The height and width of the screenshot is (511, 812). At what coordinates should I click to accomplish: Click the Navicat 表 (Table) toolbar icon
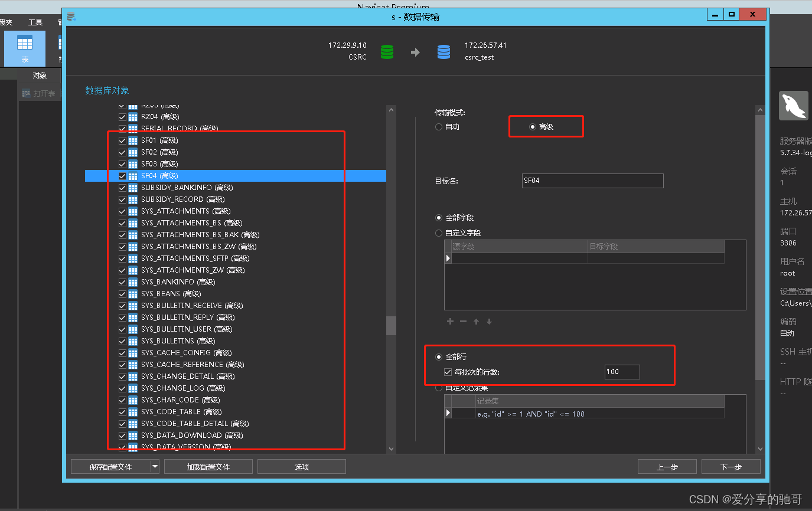(x=25, y=48)
